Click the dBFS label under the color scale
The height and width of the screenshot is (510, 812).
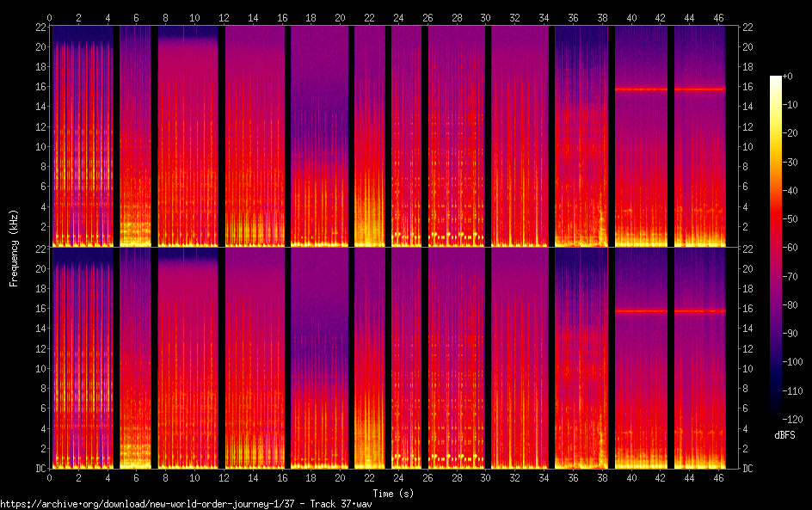click(x=784, y=435)
